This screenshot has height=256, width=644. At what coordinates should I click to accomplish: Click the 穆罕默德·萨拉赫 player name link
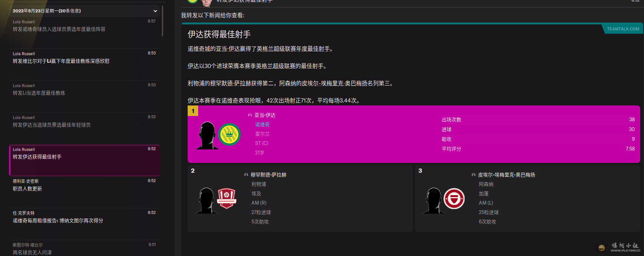pos(268,175)
